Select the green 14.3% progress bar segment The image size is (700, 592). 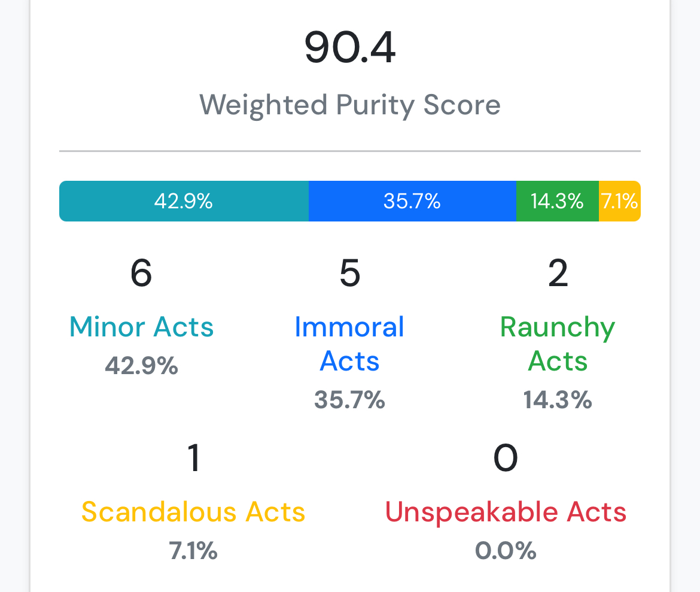(x=558, y=201)
